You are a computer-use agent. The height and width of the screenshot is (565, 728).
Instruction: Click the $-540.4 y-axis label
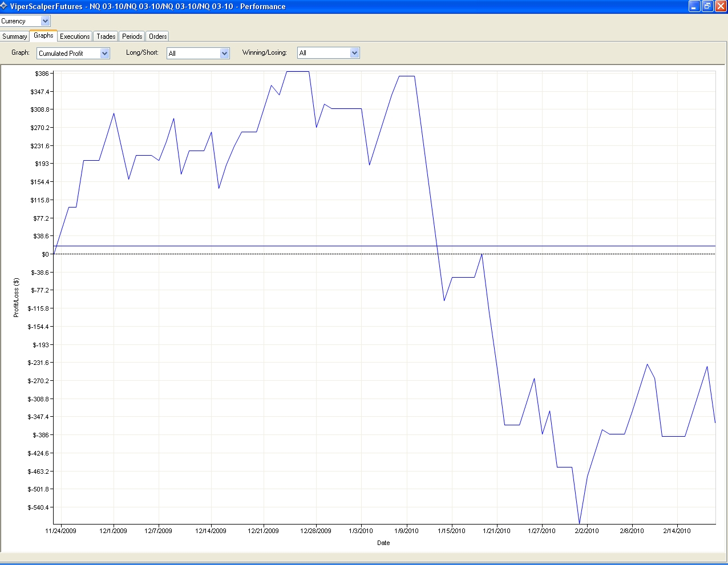pyautogui.click(x=39, y=507)
